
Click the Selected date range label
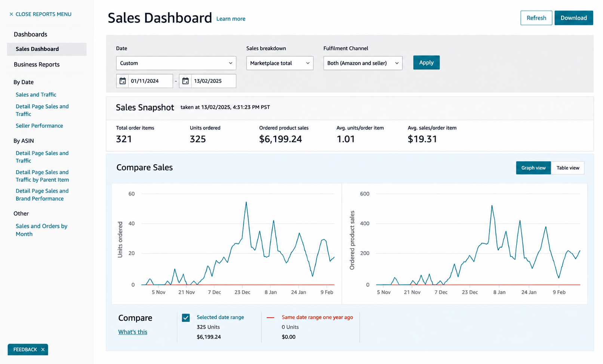click(x=220, y=317)
